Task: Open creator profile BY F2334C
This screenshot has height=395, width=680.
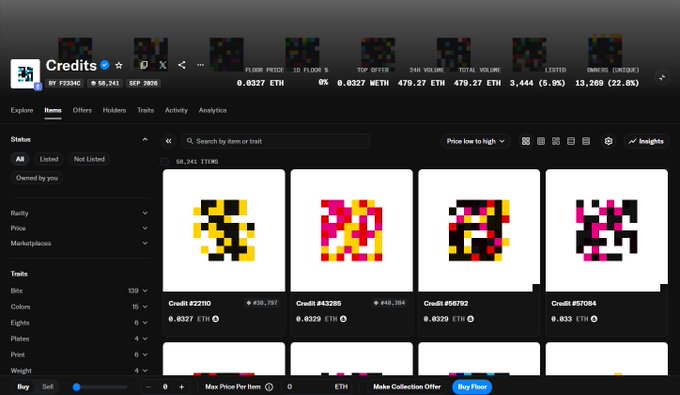Action: (x=65, y=83)
